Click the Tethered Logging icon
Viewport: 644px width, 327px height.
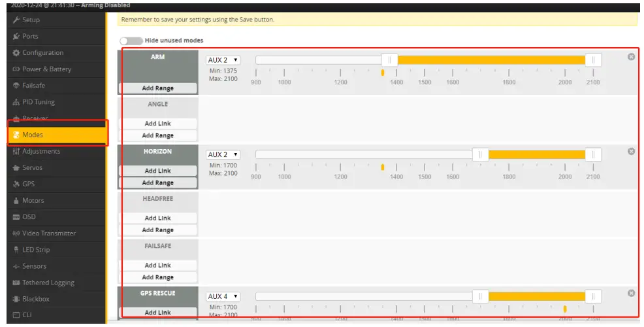point(16,283)
